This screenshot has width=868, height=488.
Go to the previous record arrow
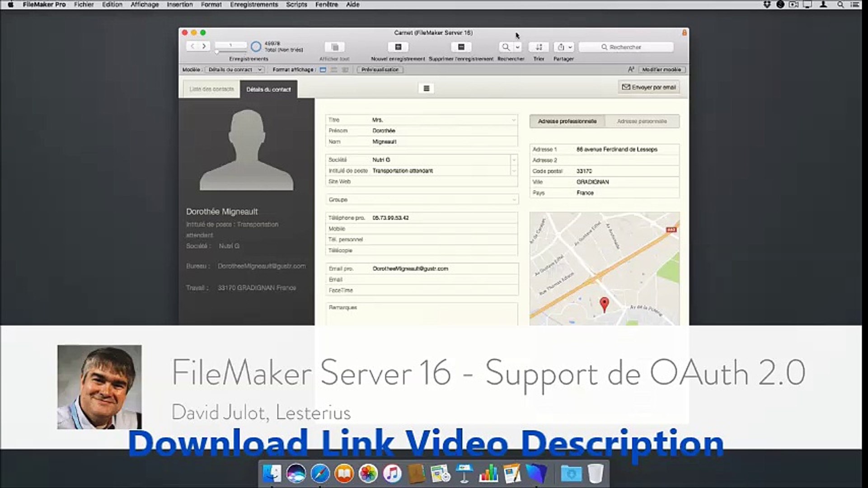point(192,47)
